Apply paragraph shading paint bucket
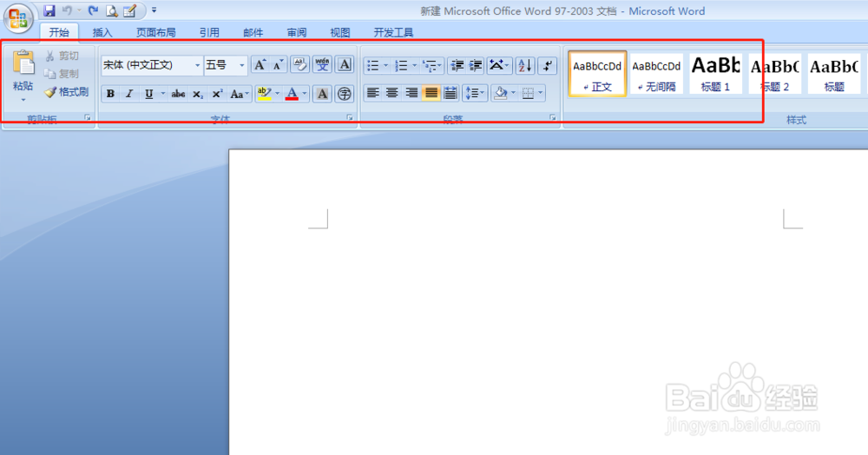Screen dimensions: 868x455 (x=501, y=93)
